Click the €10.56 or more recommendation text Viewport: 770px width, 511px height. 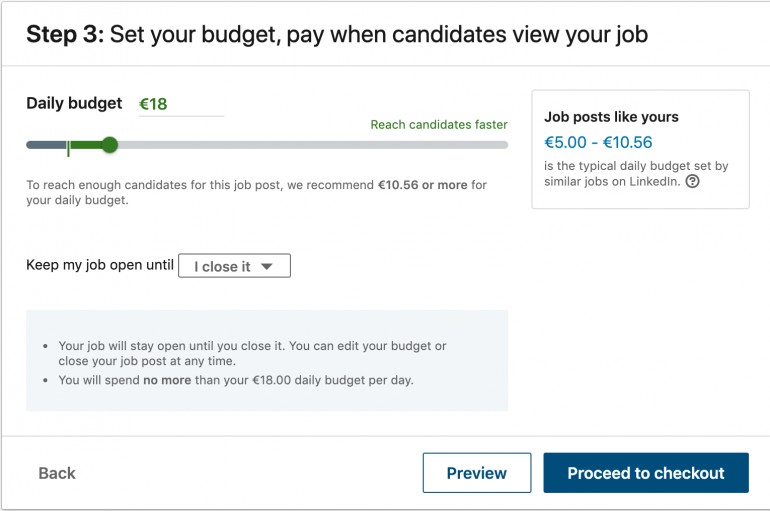[x=422, y=185]
